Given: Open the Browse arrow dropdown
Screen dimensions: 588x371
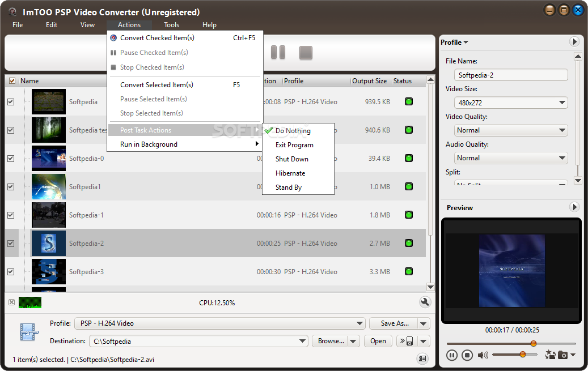Looking at the screenshot, I should [353, 341].
